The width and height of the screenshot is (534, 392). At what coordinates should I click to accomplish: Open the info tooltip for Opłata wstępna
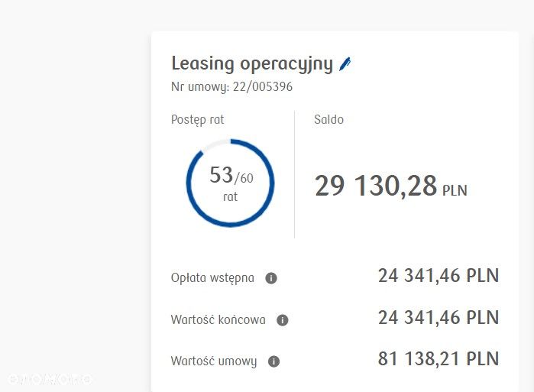click(271, 278)
